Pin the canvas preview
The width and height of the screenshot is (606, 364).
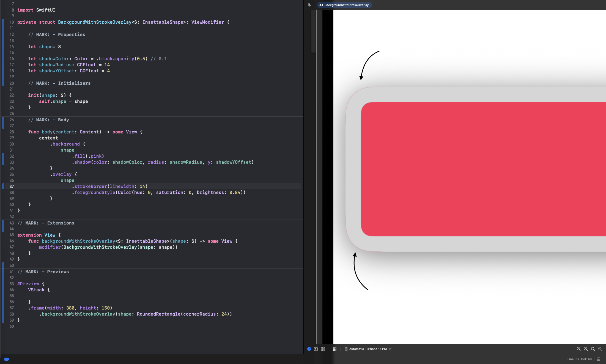(309, 5)
